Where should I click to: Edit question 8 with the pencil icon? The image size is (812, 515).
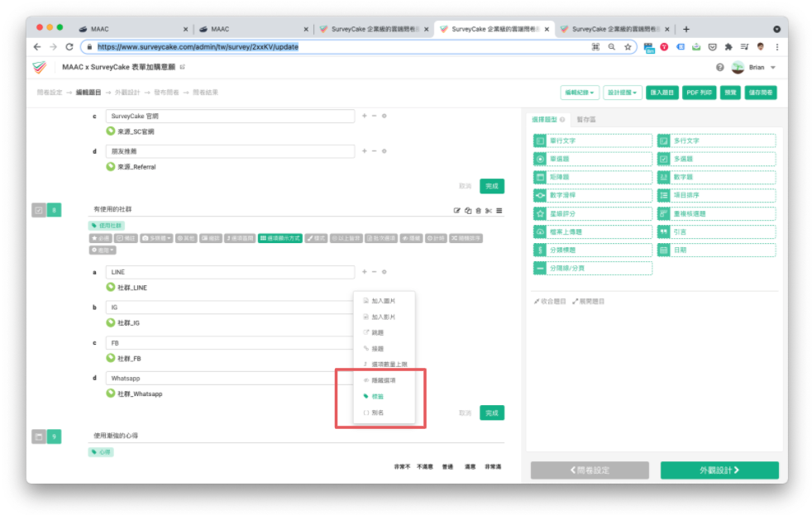coord(456,211)
